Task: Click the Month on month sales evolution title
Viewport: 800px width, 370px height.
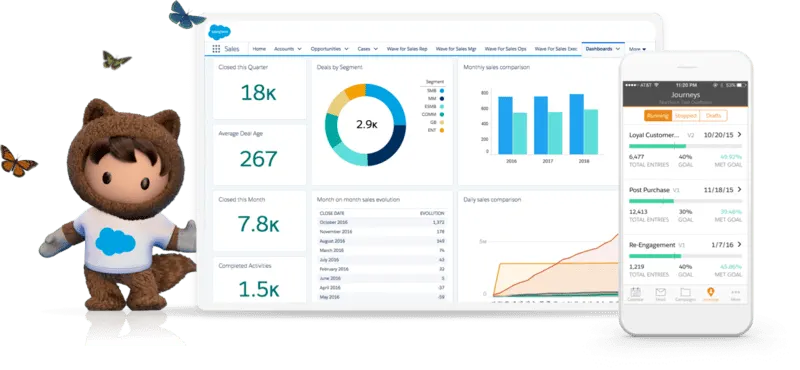Action: 358,200
